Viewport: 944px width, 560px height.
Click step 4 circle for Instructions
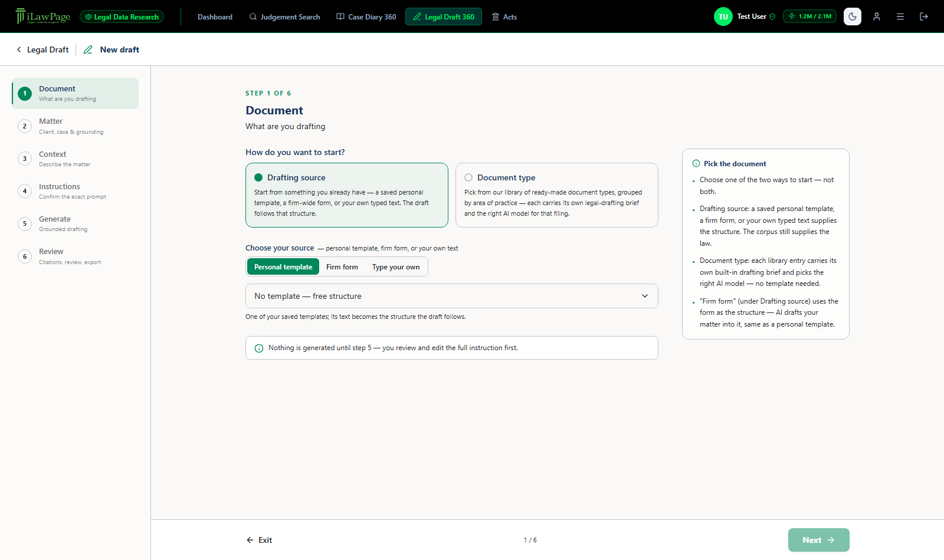(25, 191)
